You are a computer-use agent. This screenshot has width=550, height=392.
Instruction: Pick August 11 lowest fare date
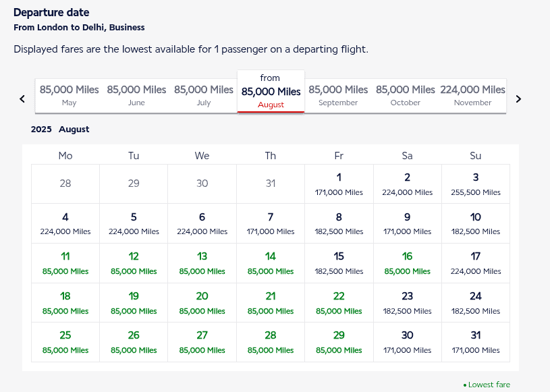65,263
